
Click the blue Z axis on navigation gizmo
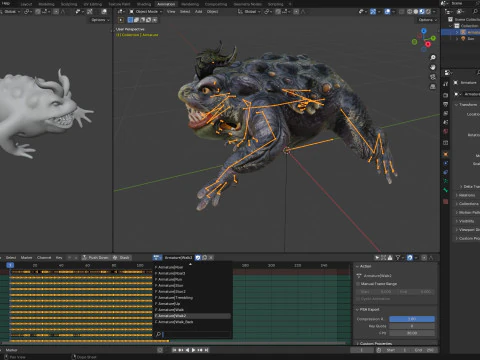(x=424, y=31)
